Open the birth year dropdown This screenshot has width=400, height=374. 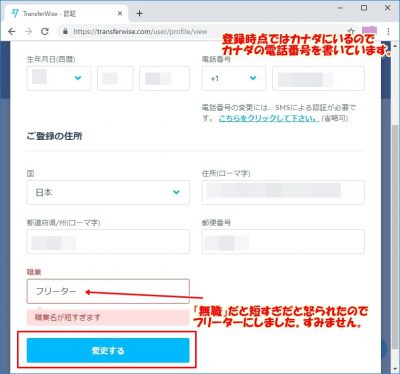click(x=59, y=78)
